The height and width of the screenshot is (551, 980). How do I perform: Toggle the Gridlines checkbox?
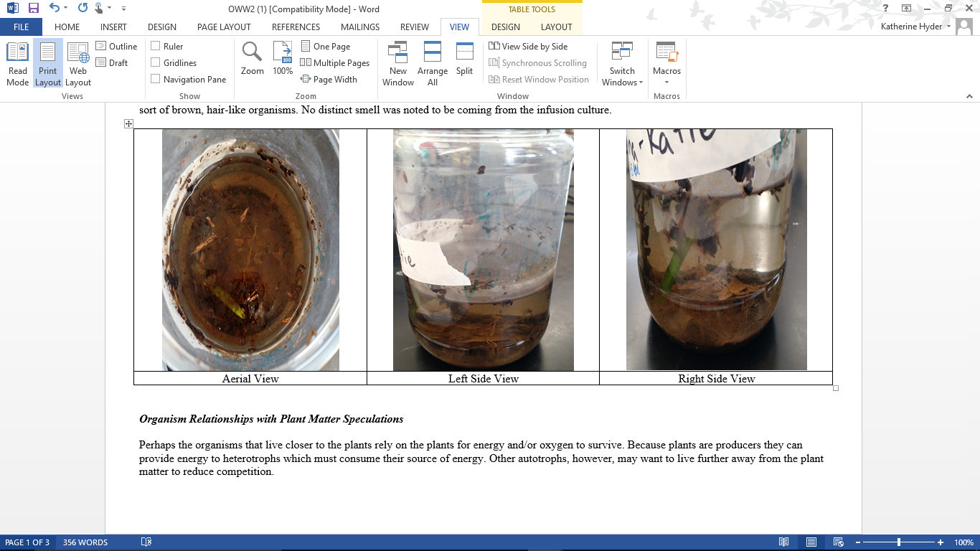coord(156,62)
